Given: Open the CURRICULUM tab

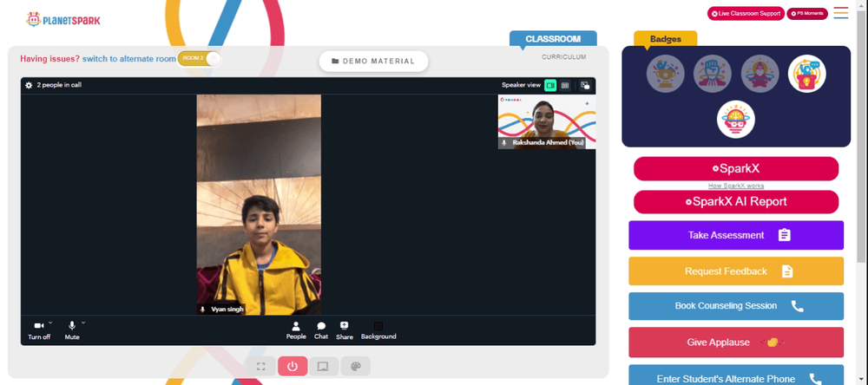Looking at the screenshot, I should (x=564, y=57).
